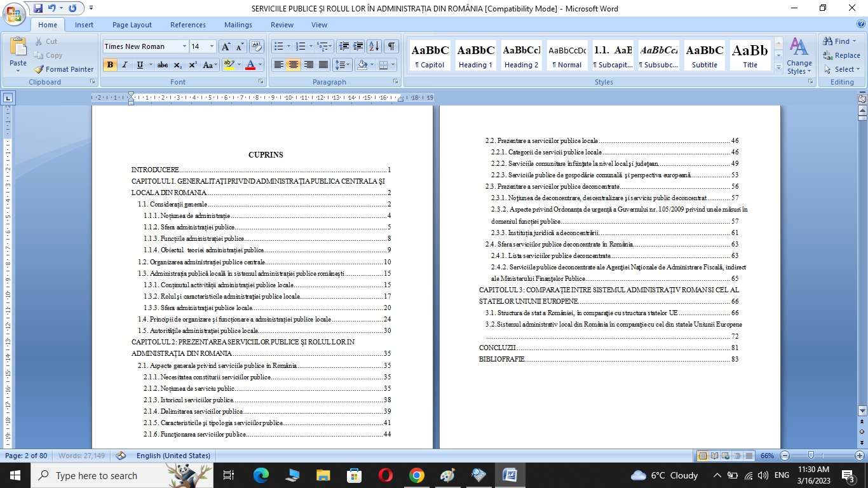Open the Mailings tab

pos(238,25)
